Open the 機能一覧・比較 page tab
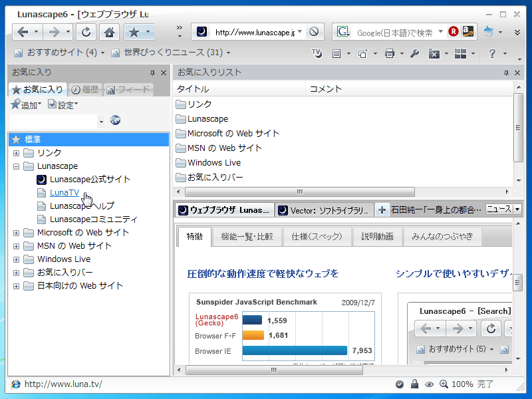This screenshot has height=399, width=532. (x=247, y=237)
